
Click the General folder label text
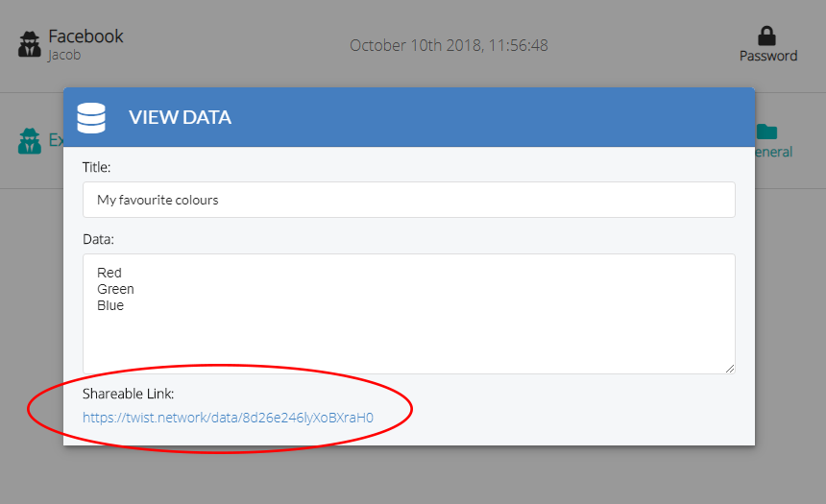773,152
